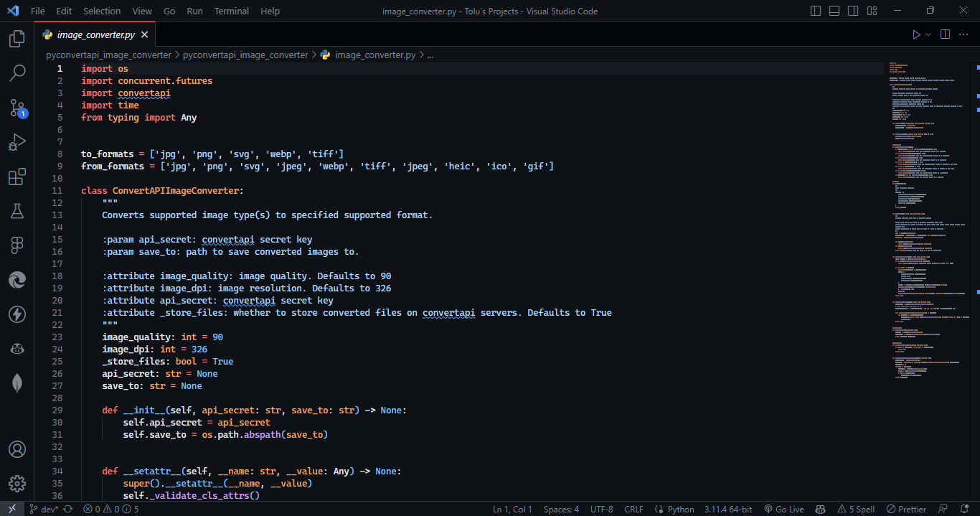The image size is (980, 516).
Task: Customize layout using the title bar icon
Action: pos(872,11)
